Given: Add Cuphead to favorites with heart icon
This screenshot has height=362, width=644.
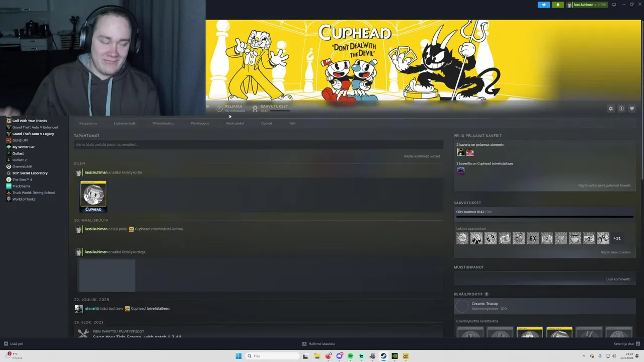Looking at the screenshot, I should [632, 109].
